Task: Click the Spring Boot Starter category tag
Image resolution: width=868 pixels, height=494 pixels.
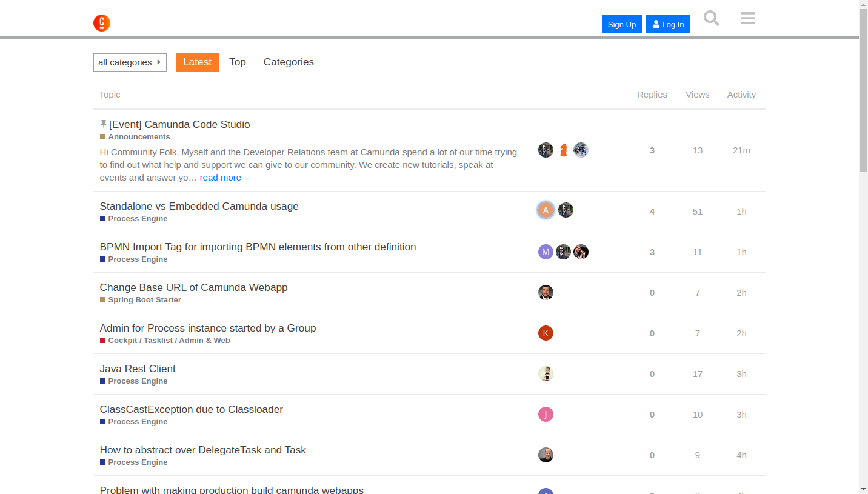Action: tap(140, 300)
